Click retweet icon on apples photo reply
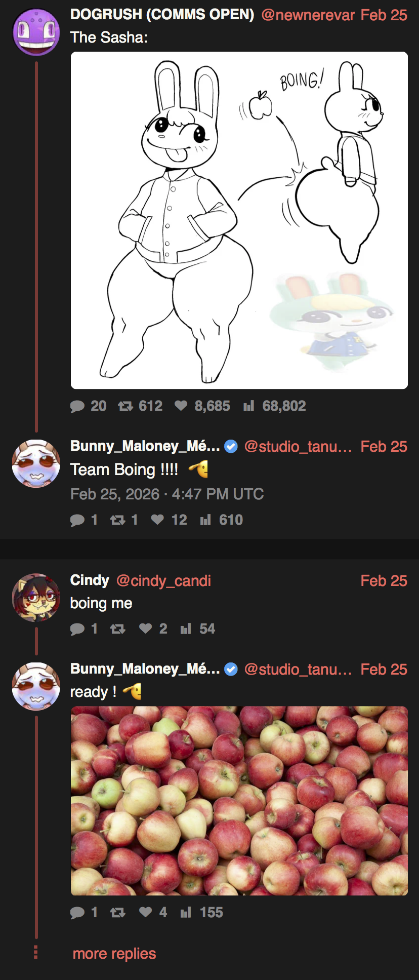 (x=117, y=913)
